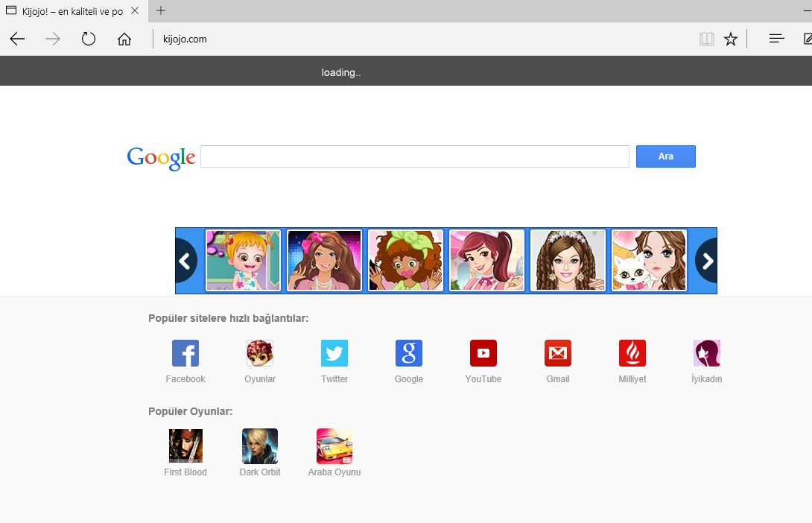
Task: Close the Kijojo tab
Action: [135, 10]
